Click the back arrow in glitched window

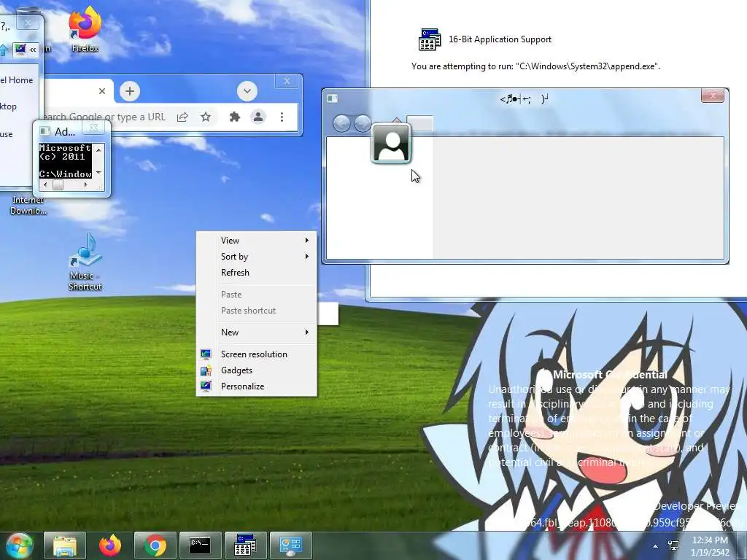click(341, 123)
